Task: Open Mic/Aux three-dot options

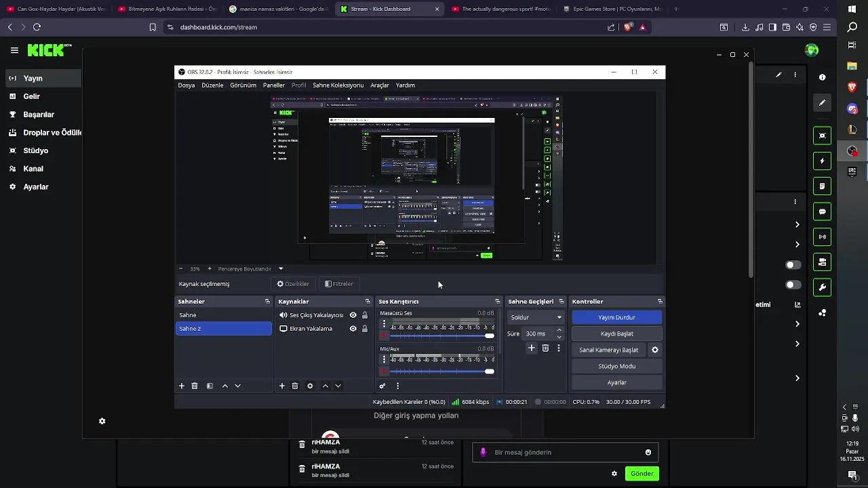Action: [384, 360]
